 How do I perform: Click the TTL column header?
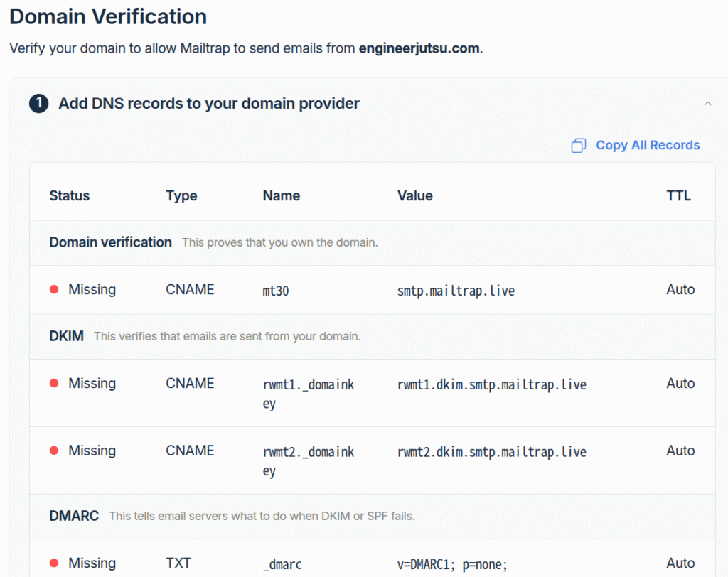tap(678, 195)
